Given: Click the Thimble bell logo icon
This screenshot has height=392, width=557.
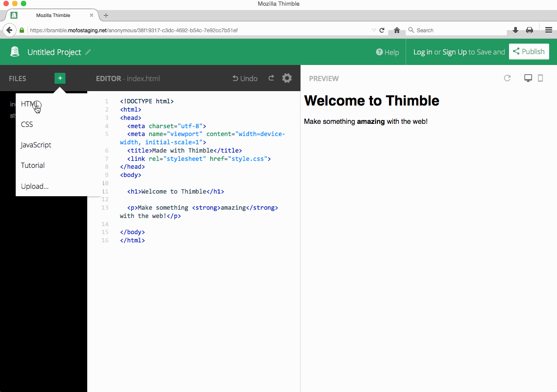Looking at the screenshot, I should click(15, 51).
